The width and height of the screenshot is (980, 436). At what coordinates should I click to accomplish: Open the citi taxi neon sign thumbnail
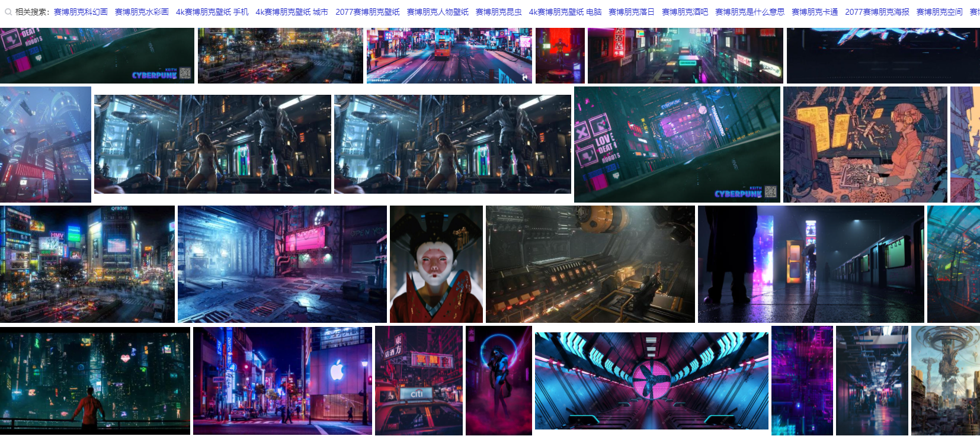[419, 380]
